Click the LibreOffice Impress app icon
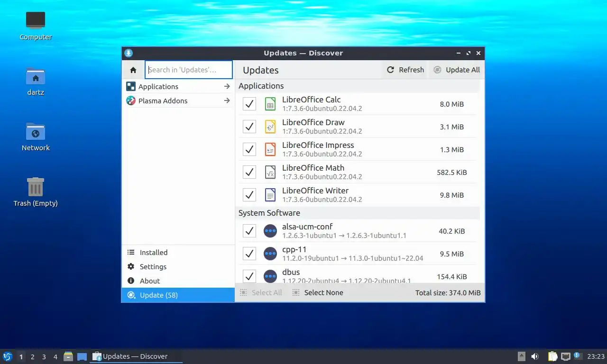 270,149
